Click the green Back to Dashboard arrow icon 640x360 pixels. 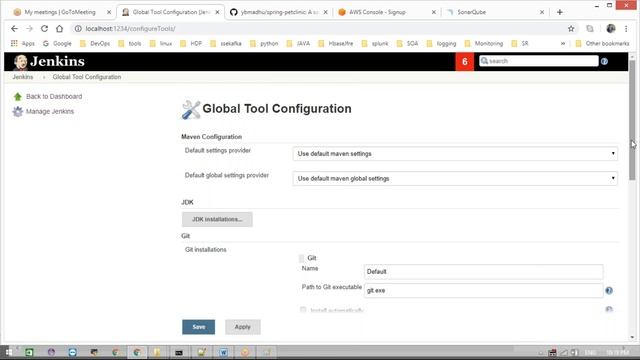click(18, 97)
